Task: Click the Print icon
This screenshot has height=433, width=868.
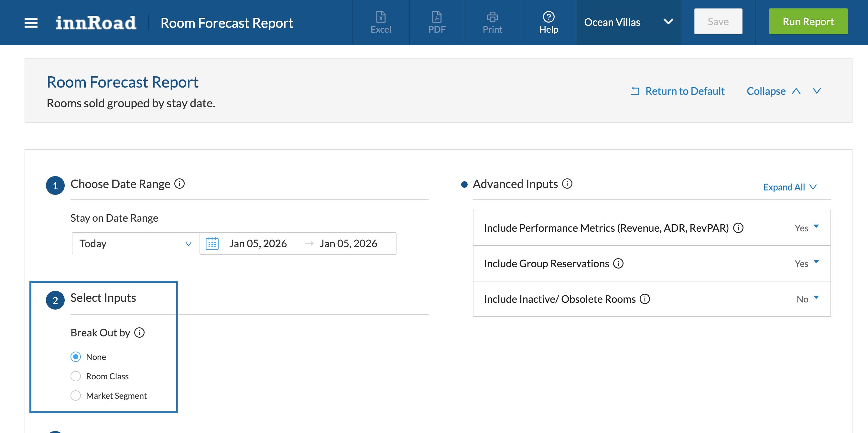Action: pyautogui.click(x=492, y=22)
